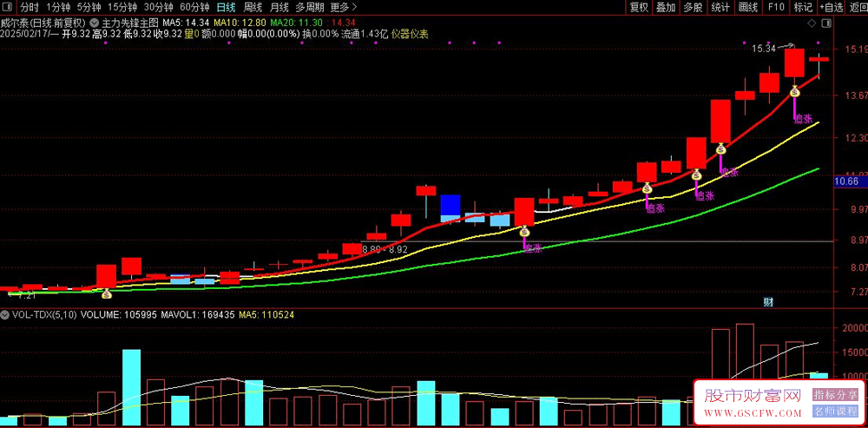This screenshot has width=868, height=428.
Task: Switch to the 5分钟 period
Action: [89, 7]
